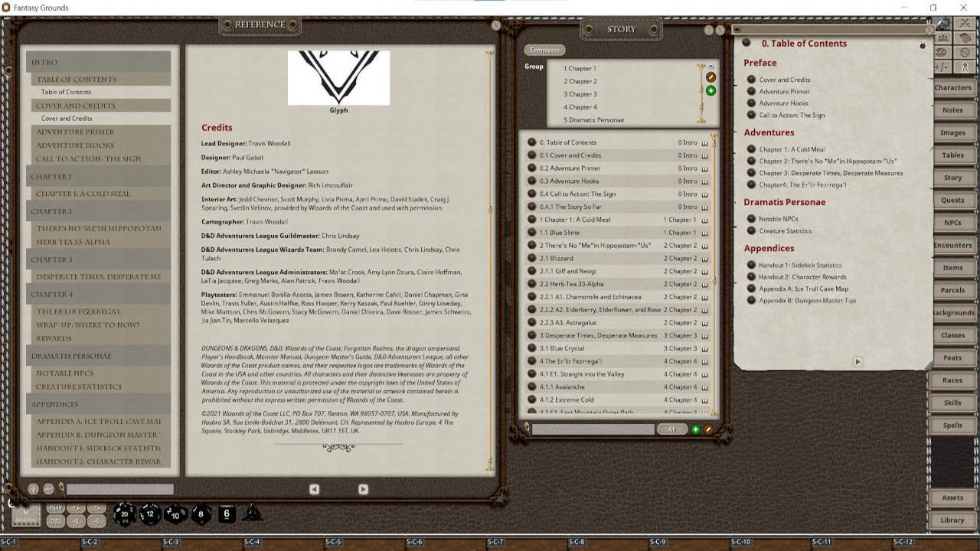This screenshot has height=551, width=980.
Task: Expand the Table of Contents playback arrow
Action: tap(857, 362)
